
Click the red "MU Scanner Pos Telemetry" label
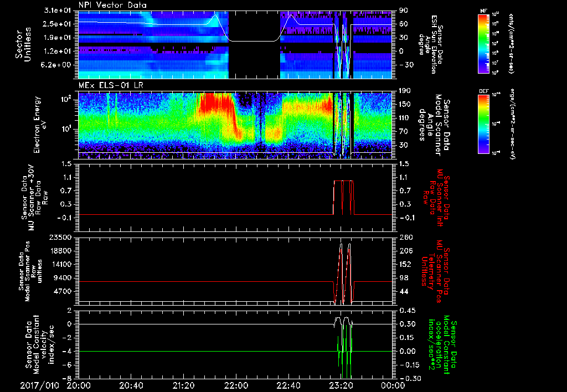coord(435,271)
